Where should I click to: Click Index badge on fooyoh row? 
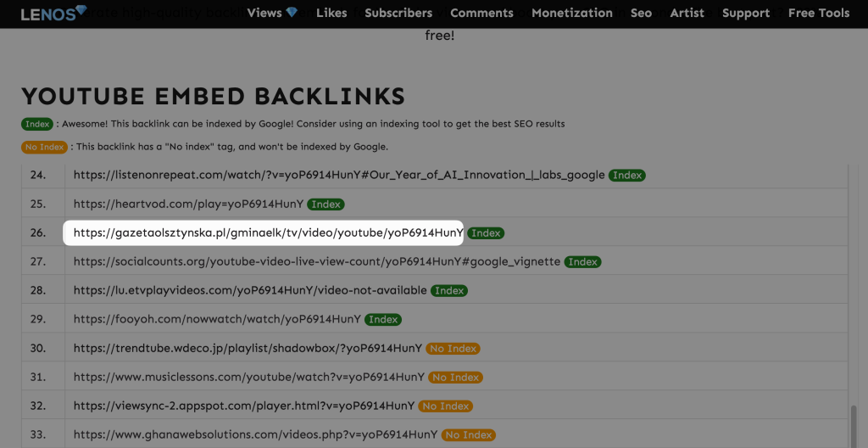(383, 319)
